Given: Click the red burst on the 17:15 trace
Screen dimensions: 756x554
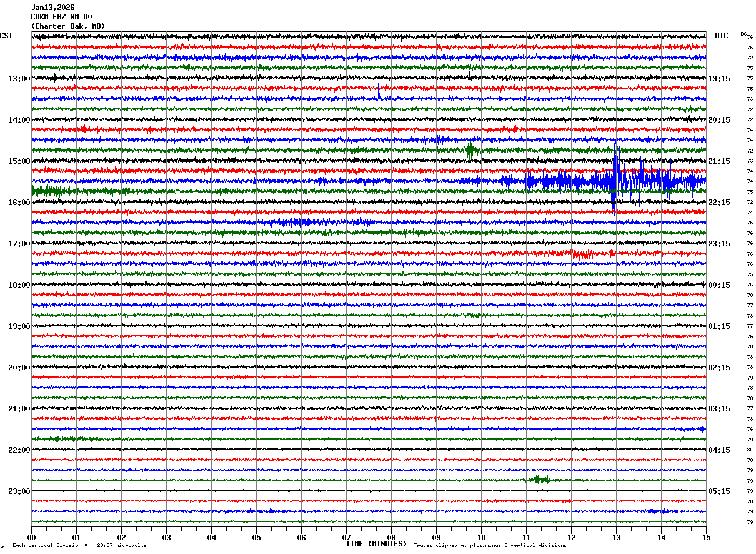Looking at the screenshot, I should (582, 253).
